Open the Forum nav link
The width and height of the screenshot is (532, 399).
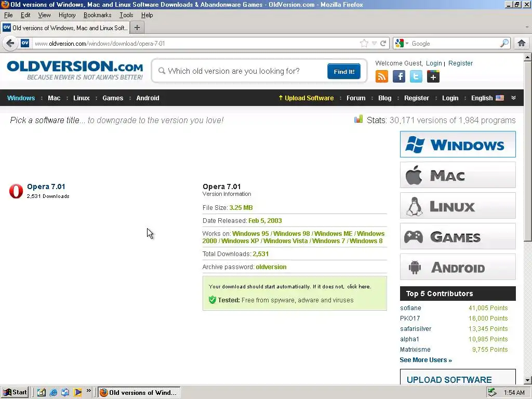point(356,98)
